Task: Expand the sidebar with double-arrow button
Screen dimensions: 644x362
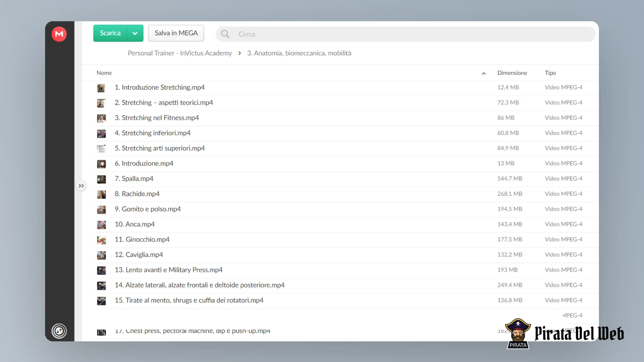Action: [81, 186]
